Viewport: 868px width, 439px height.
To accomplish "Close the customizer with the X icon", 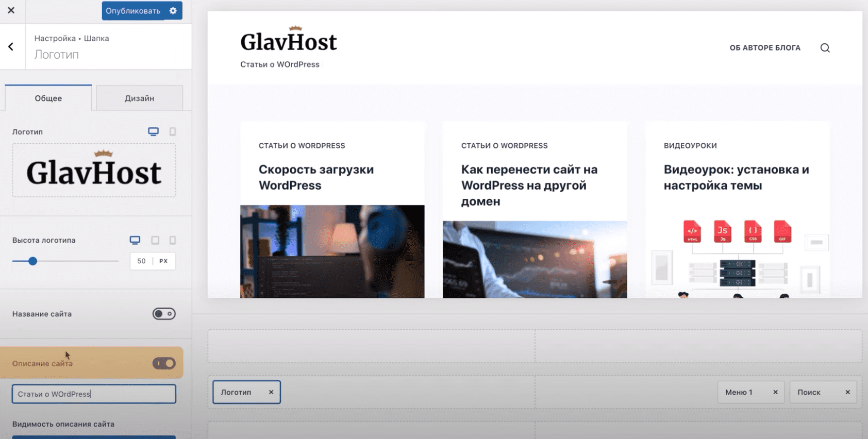I will click(x=11, y=10).
